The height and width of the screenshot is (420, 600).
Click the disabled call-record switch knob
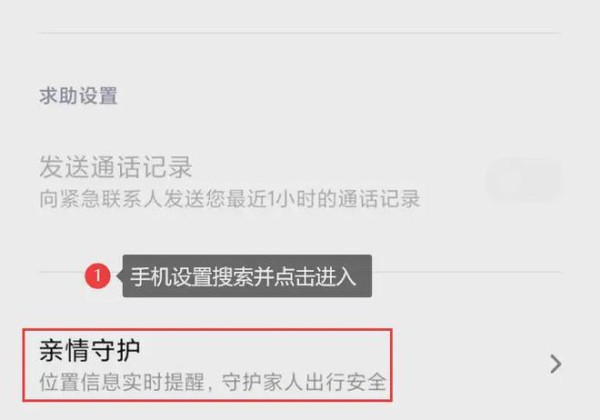507,180
